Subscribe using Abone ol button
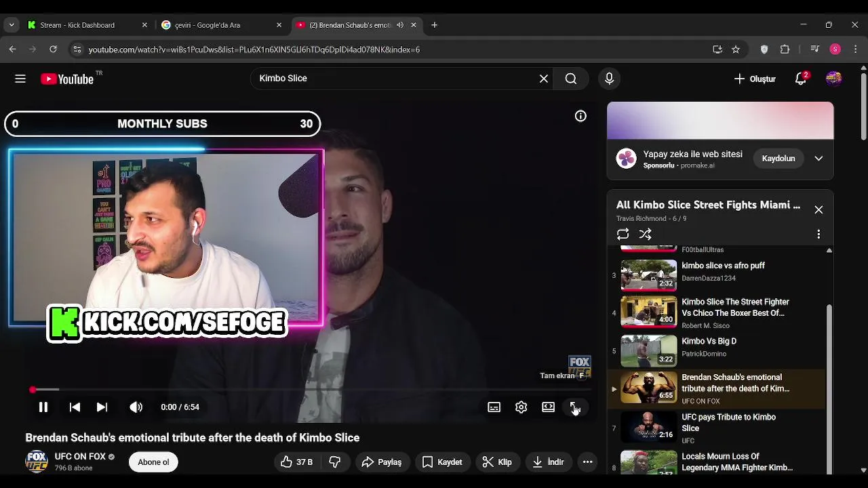 click(153, 462)
